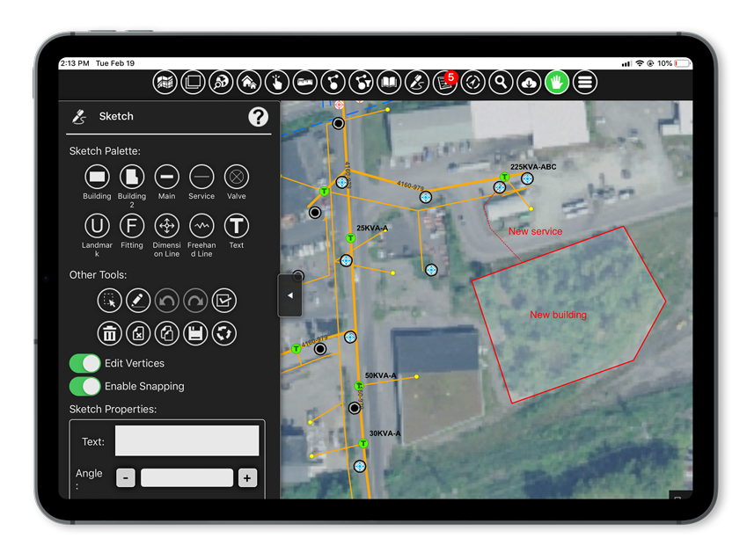The height and width of the screenshot is (560, 747).
Task: Tap the home extent icon
Action: coord(249,83)
